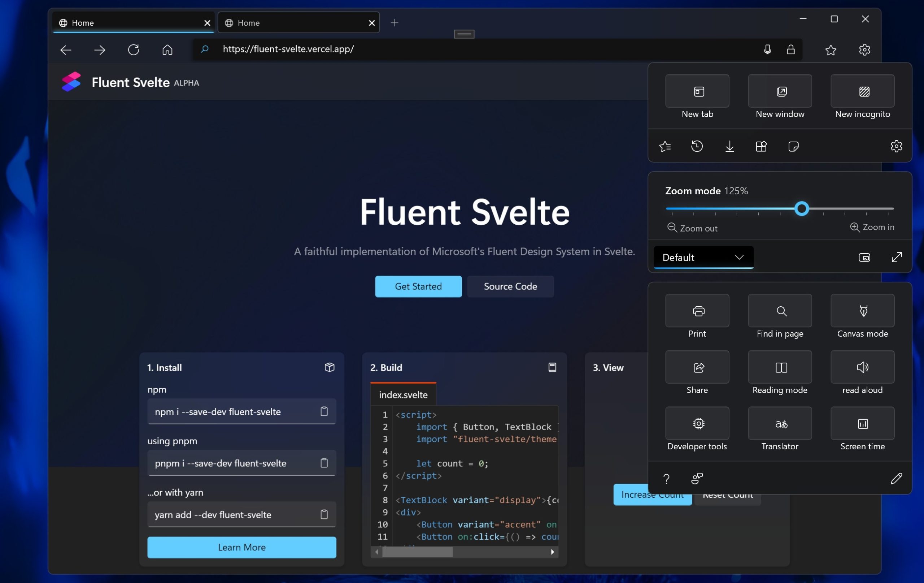The height and width of the screenshot is (583, 924).
Task: Add page to favorites with star icon
Action: (831, 49)
